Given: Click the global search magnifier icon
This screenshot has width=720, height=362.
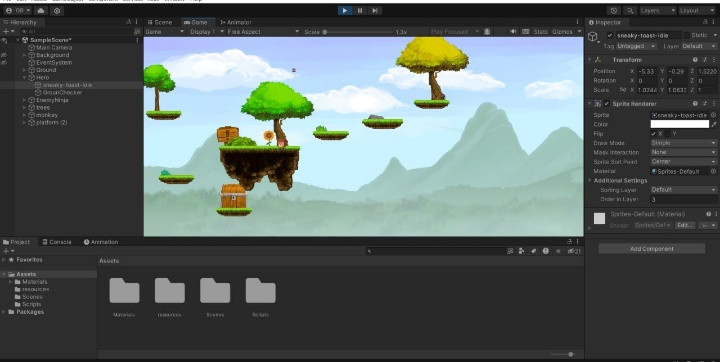Looking at the screenshot, I should pyautogui.click(x=630, y=10).
